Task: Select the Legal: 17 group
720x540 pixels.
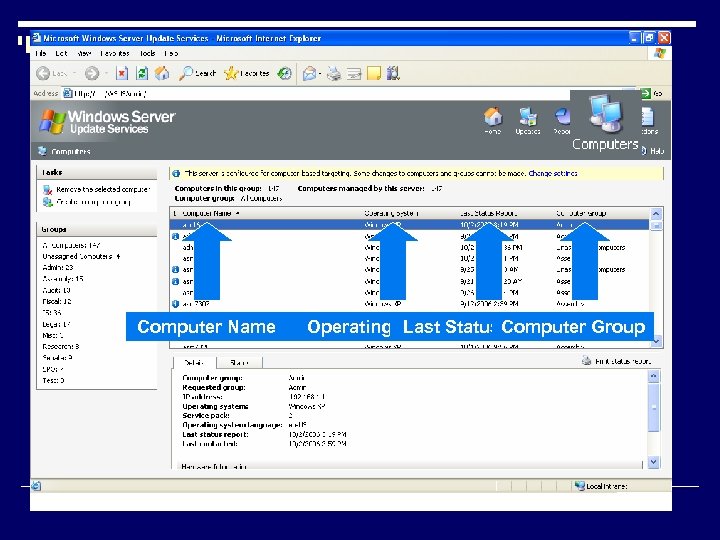Action: pos(56,324)
